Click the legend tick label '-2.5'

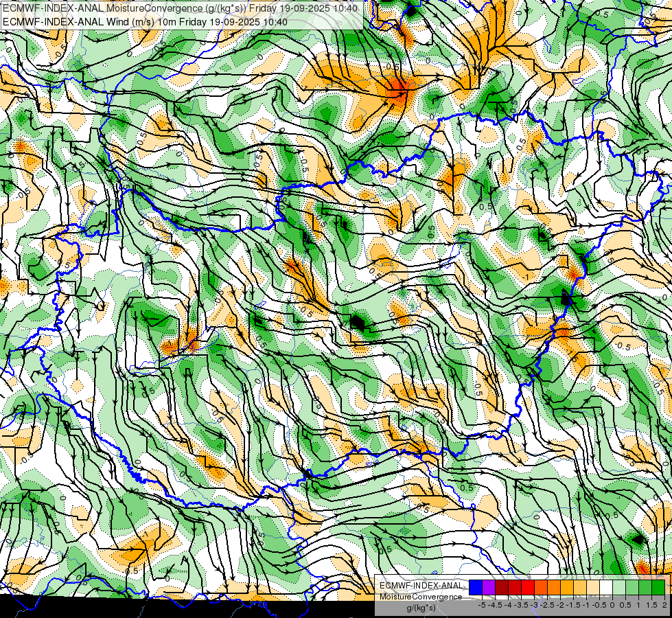[547, 605]
